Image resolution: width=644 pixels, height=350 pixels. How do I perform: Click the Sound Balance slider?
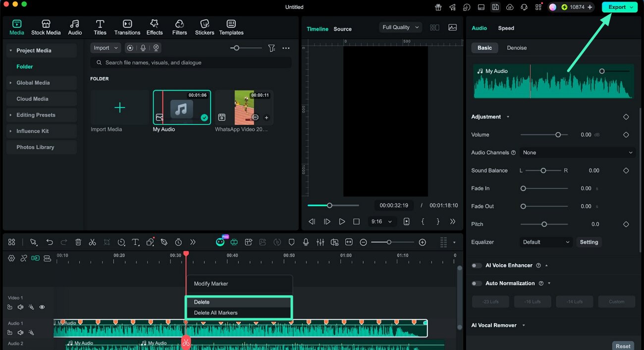pyautogui.click(x=543, y=171)
